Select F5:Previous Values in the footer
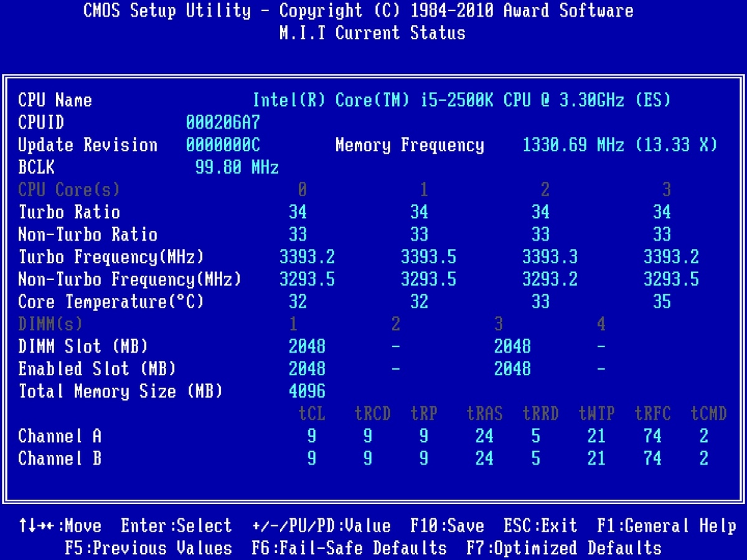747x560 pixels. coord(148,548)
